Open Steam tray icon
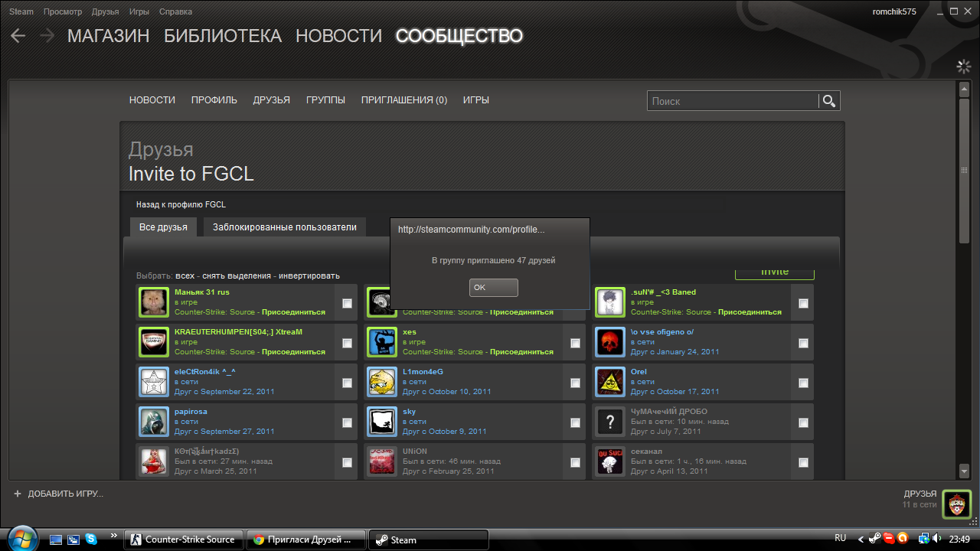Image resolution: width=980 pixels, height=551 pixels. click(x=875, y=539)
